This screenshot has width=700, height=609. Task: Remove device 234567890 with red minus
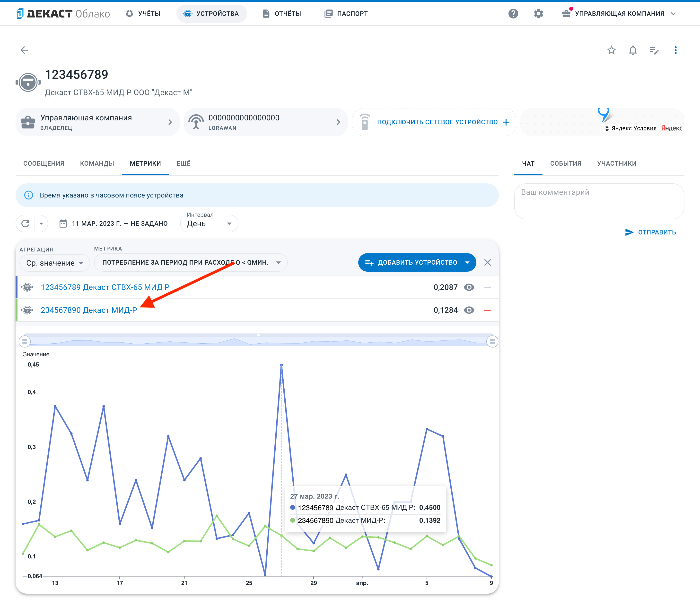pos(487,310)
